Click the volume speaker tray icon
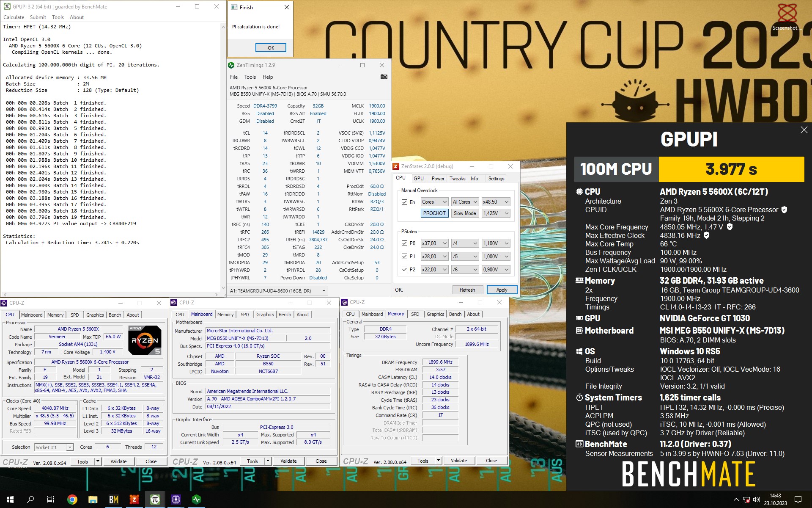Viewport: 812px width, 508px height. click(757, 500)
